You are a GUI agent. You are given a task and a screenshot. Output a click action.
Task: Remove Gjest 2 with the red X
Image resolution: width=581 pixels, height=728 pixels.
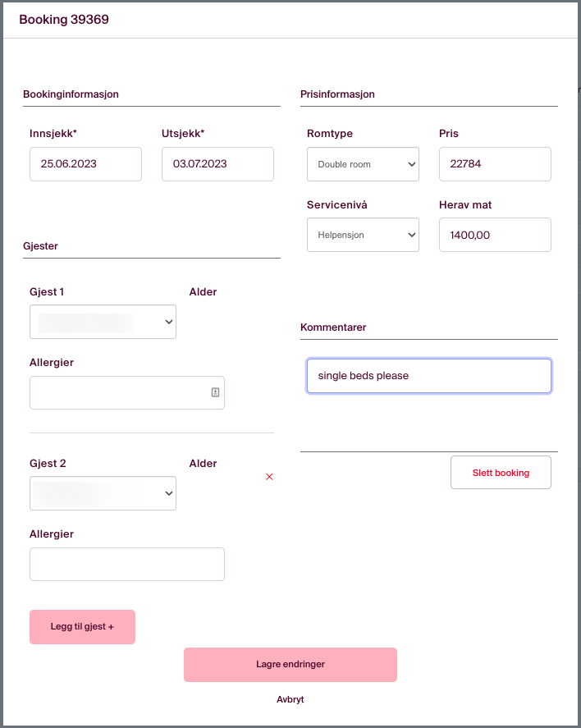pyautogui.click(x=269, y=477)
